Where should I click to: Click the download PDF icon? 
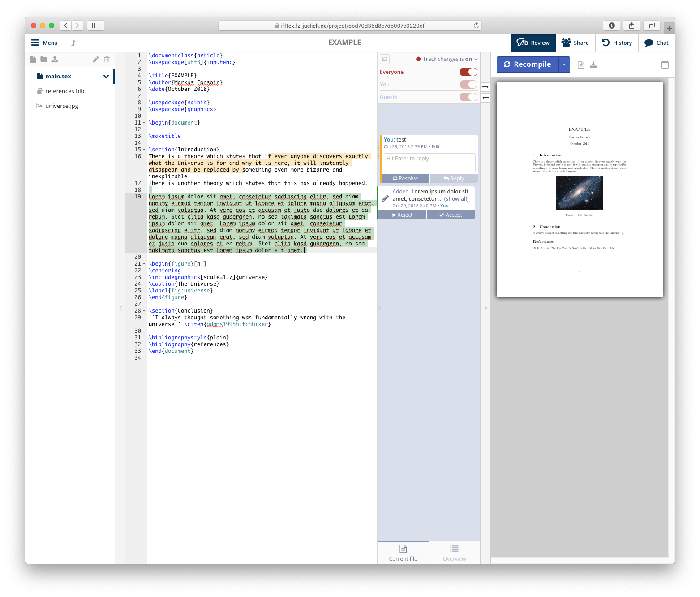click(593, 65)
